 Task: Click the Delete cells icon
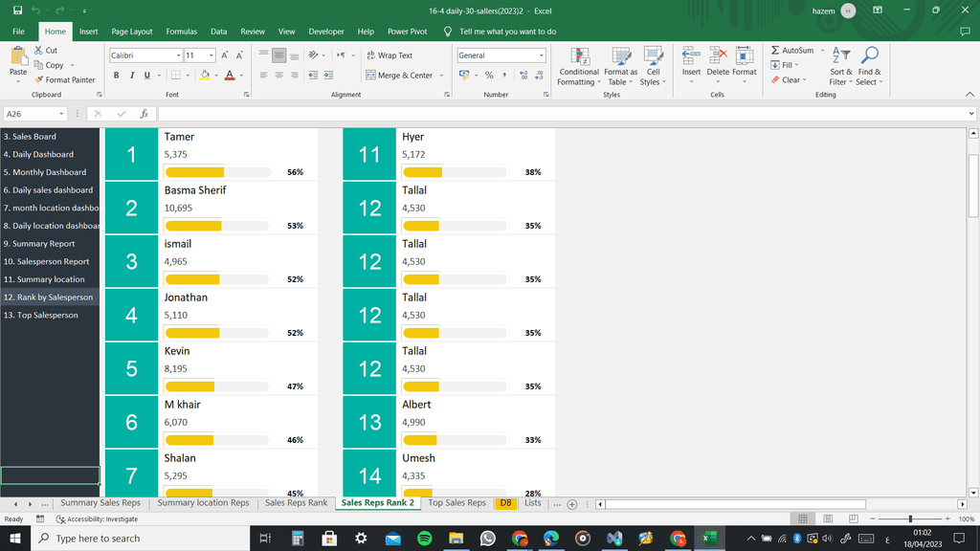[718, 56]
